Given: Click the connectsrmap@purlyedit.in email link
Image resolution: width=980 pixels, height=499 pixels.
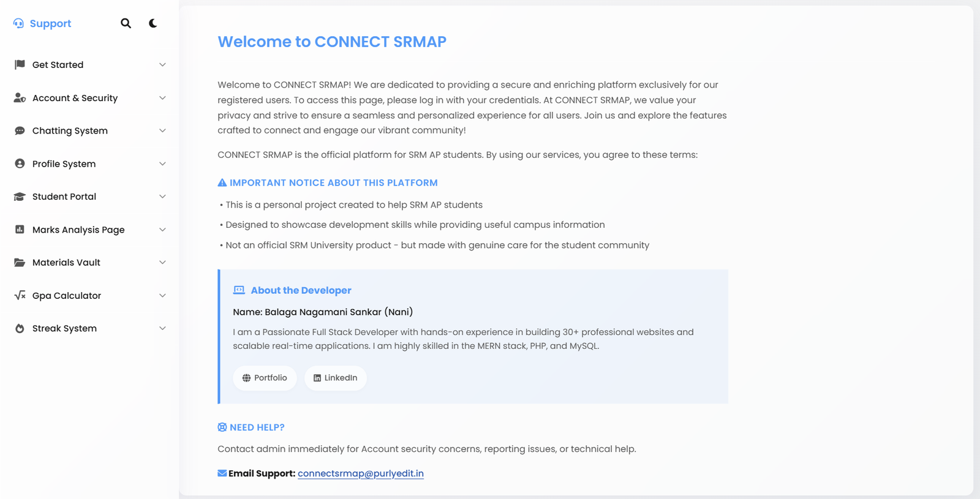Looking at the screenshot, I should 361,473.
